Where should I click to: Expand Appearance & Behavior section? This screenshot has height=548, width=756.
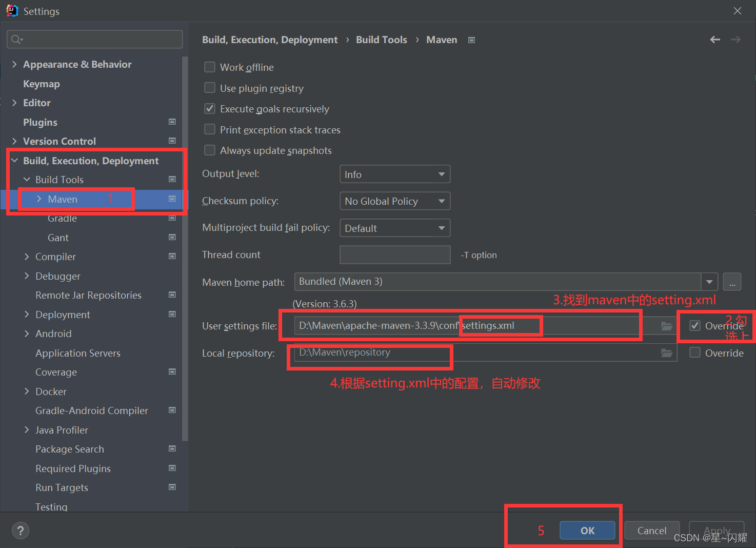point(14,64)
